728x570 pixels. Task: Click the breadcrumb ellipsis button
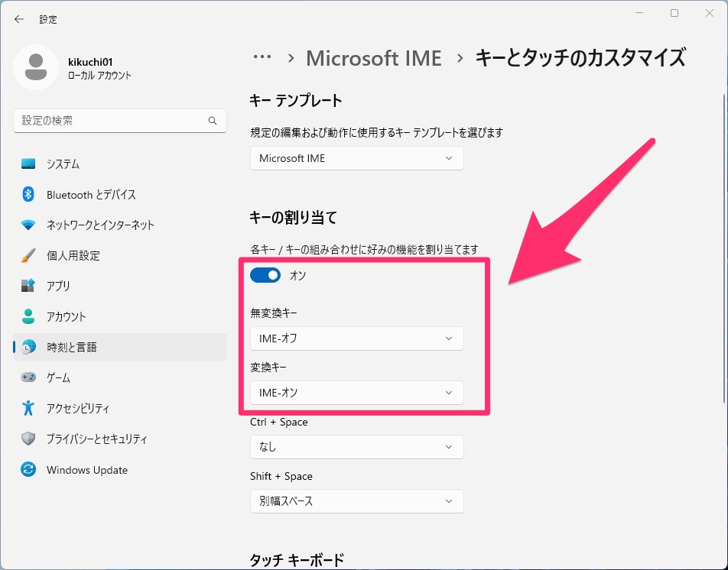(262, 57)
